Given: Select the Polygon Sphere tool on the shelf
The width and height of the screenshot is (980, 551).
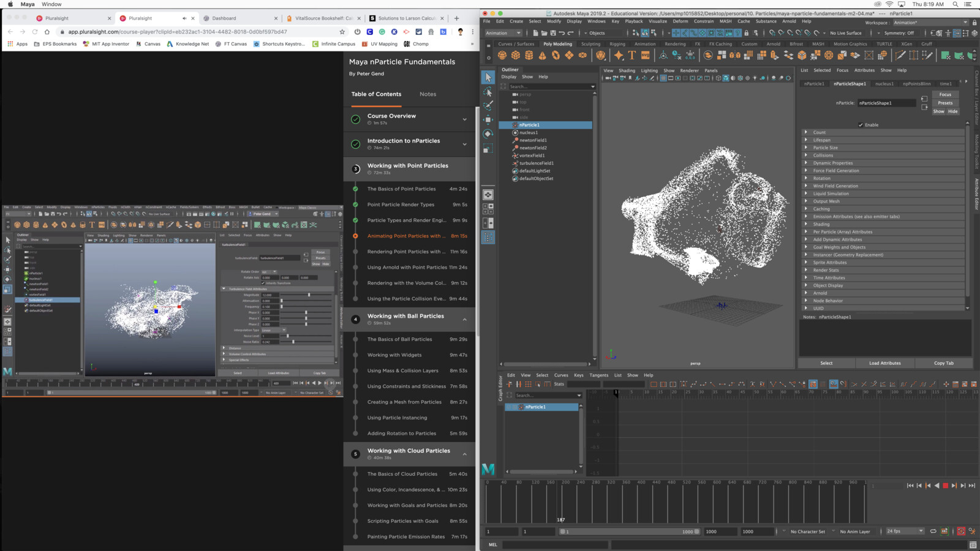Looking at the screenshot, I should [x=502, y=55].
